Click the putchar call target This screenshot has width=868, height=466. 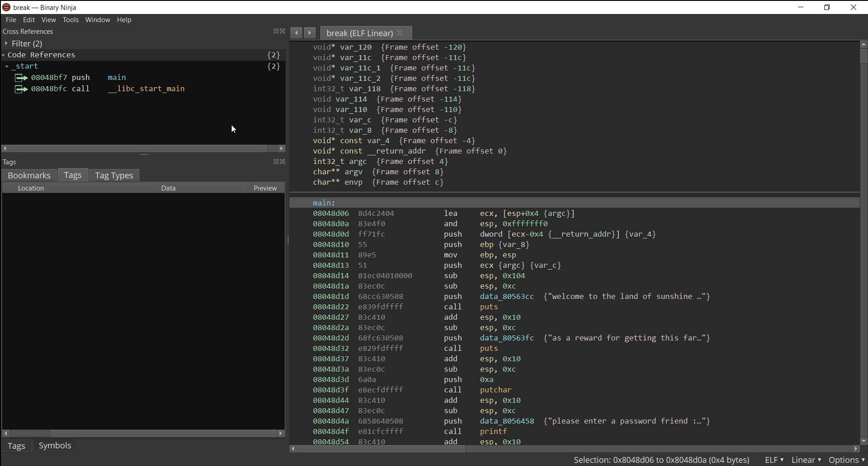point(496,390)
